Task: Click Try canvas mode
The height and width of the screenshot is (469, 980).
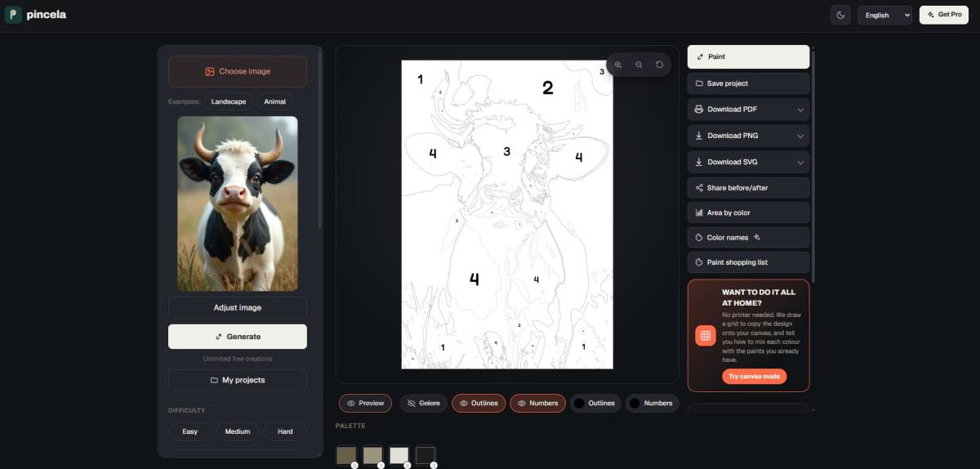Action: (x=755, y=377)
